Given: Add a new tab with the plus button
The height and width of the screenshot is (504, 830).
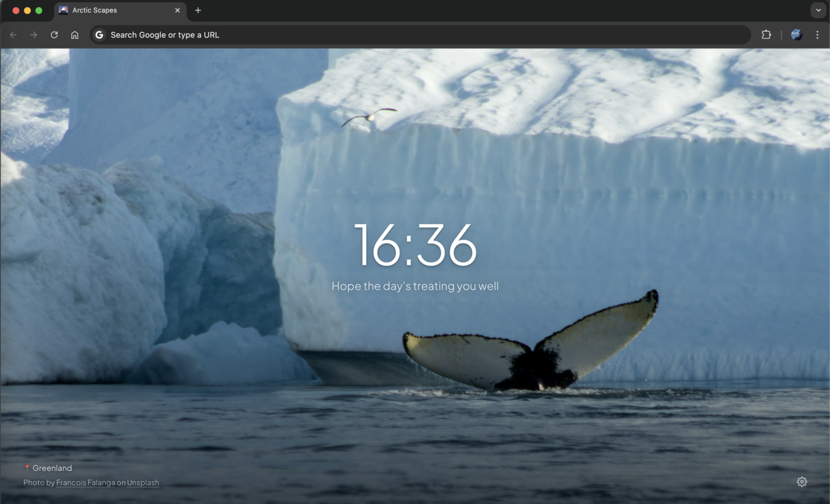Looking at the screenshot, I should tap(198, 10).
